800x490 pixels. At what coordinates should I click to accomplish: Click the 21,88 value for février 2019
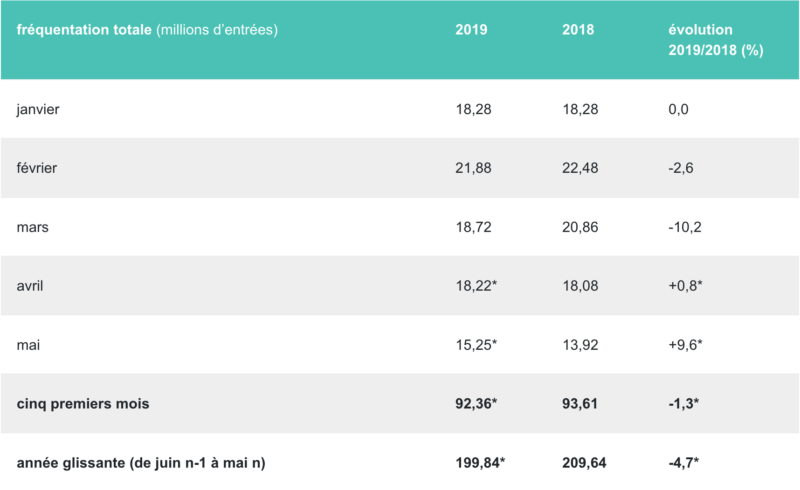(x=473, y=168)
